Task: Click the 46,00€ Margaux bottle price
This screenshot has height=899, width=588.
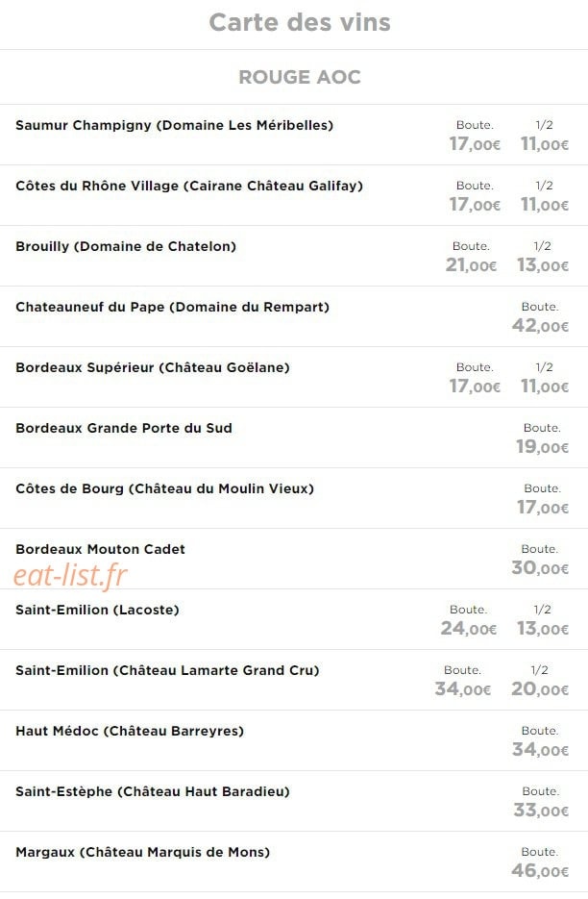Action: 540,871
